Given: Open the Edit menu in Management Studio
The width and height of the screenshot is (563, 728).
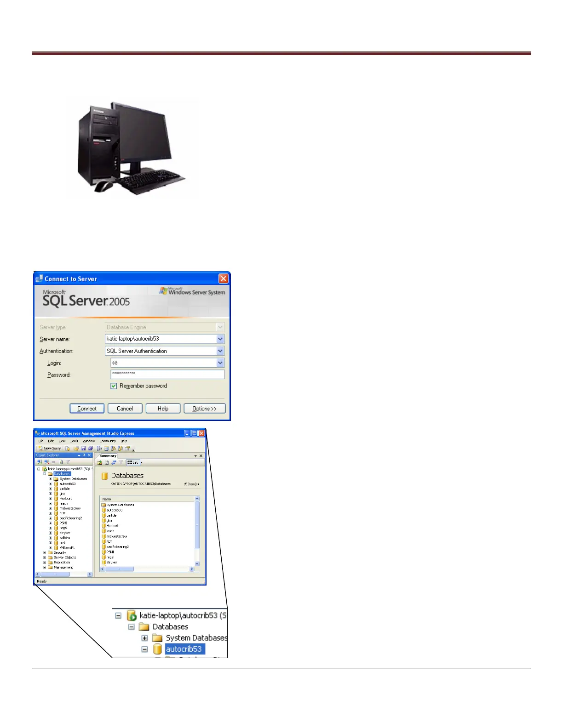Looking at the screenshot, I should click(51, 441).
